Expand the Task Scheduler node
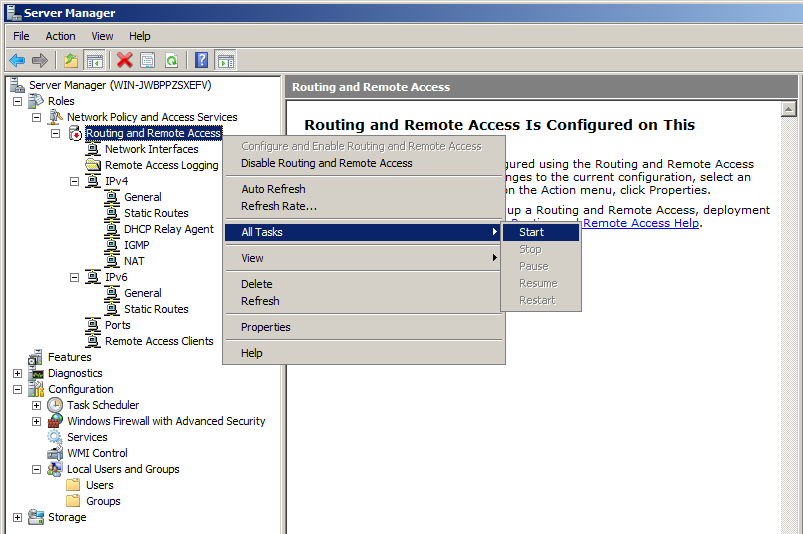The height and width of the screenshot is (534, 803). [x=36, y=405]
